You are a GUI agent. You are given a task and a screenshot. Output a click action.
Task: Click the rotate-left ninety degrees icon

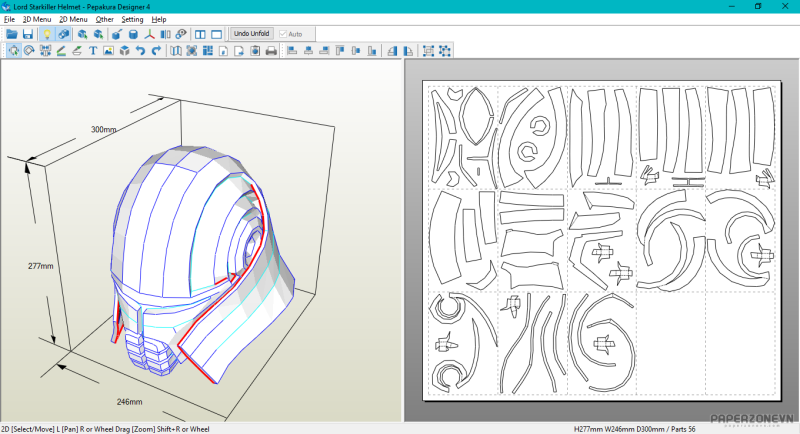[x=392, y=50]
